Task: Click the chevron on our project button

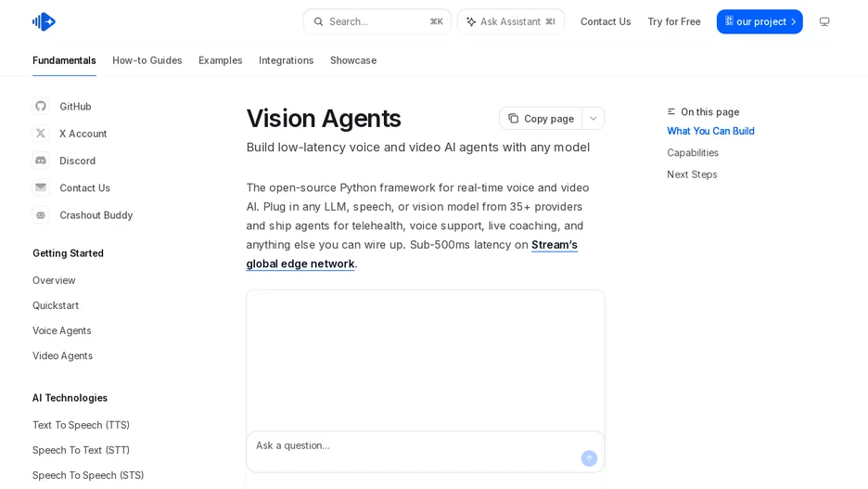Action: [x=793, y=21]
